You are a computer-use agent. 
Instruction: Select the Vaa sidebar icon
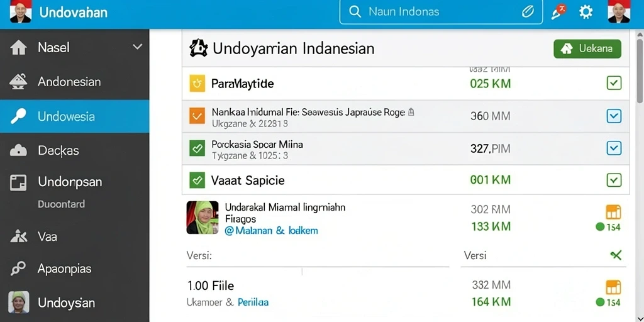coord(18,236)
